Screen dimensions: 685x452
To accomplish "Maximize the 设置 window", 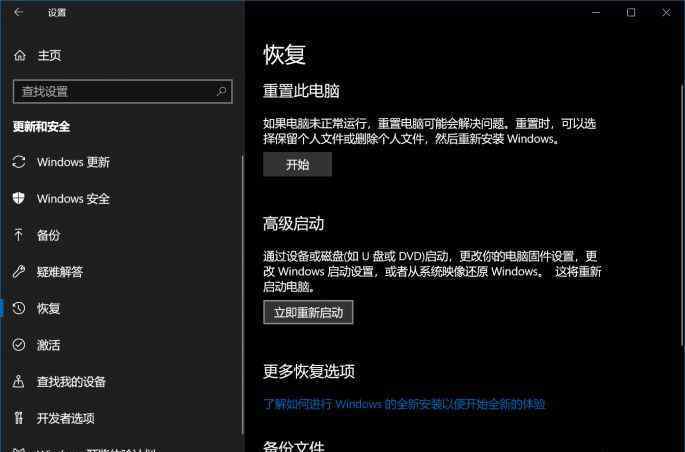I will click(x=631, y=13).
